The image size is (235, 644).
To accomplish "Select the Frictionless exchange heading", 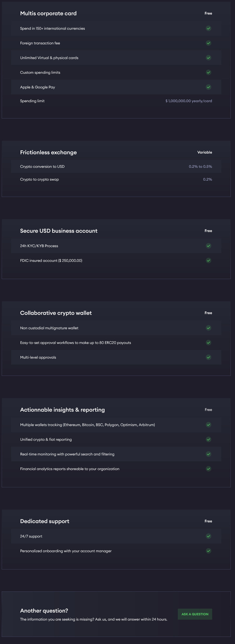I will click(x=48, y=152).
